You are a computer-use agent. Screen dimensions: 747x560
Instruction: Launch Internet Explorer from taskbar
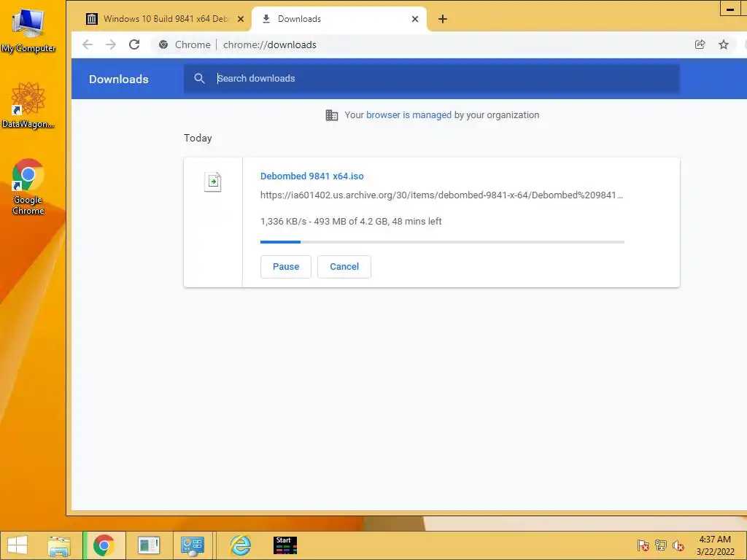point(241,545)
